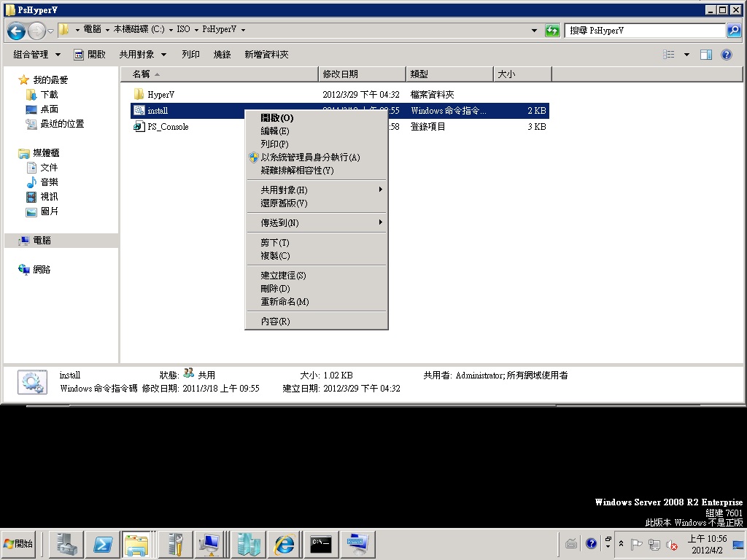Viewport: 747px width, 560px height.
Task: Click the 新增資料夾 toolbar button
Action: point(266,55)
